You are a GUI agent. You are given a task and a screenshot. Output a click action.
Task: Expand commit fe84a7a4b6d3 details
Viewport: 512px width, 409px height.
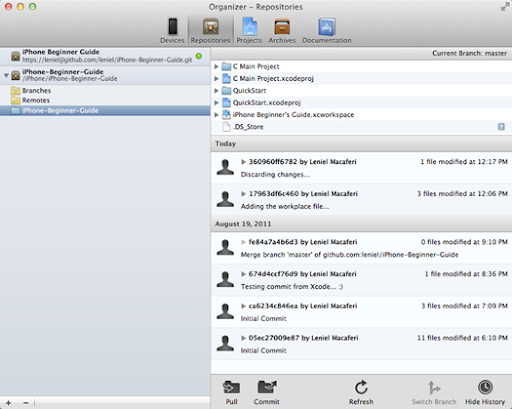243,242
